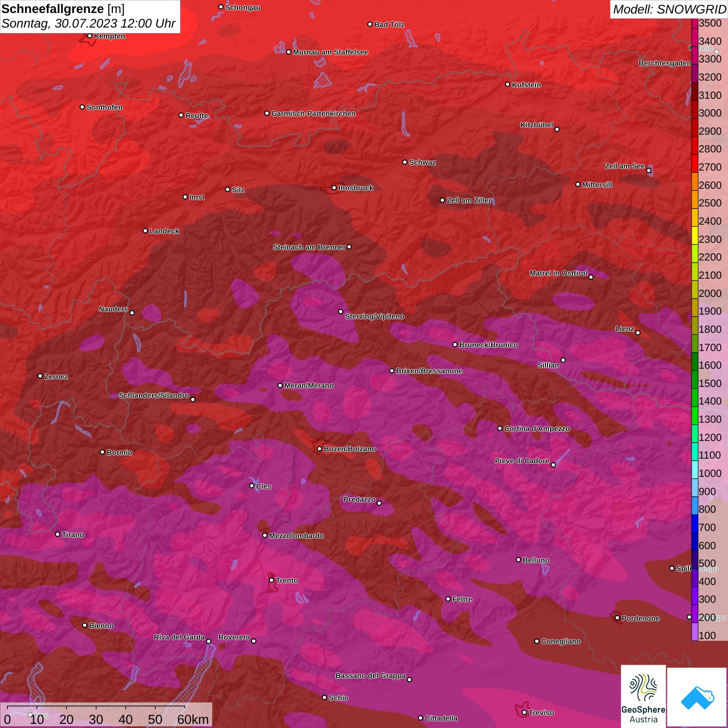Click the Mittersill label
This screenshot has height=728, width=728.
coord(597,185)
